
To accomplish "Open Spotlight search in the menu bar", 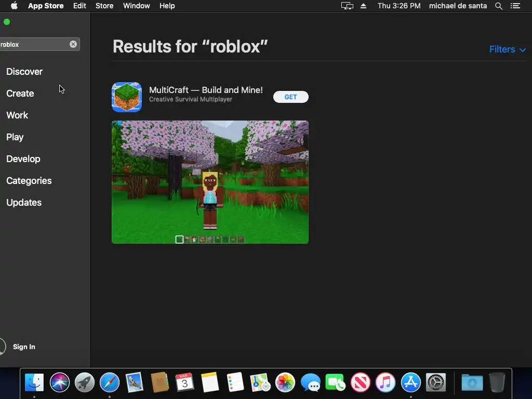I will tap(498, 6).
